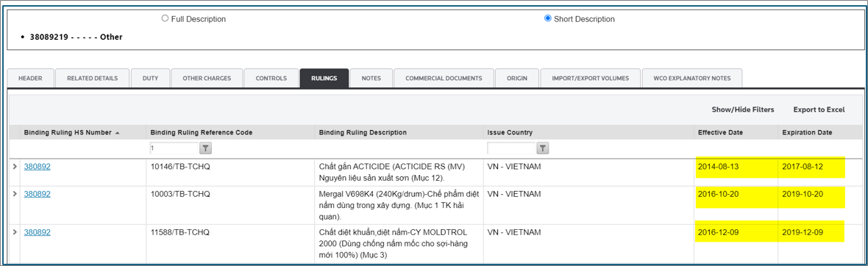Expand the row for 11588/TB-TCHQ

click(15, 233)
